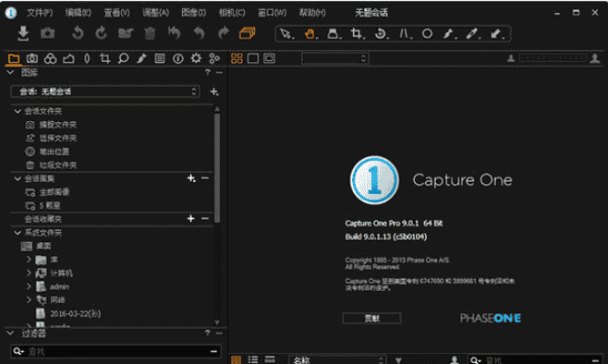Screen dimensions: 608x364
Task: Open the Color circles tool tab
Action: pos(50,58)
